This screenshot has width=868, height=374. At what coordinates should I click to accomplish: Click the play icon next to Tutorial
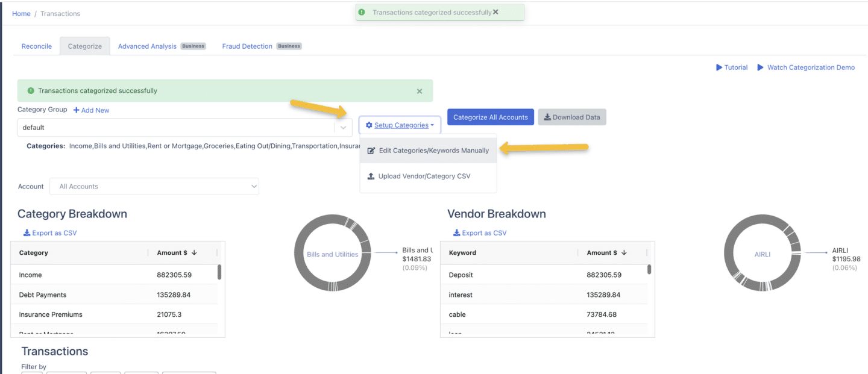click(719, 67)
